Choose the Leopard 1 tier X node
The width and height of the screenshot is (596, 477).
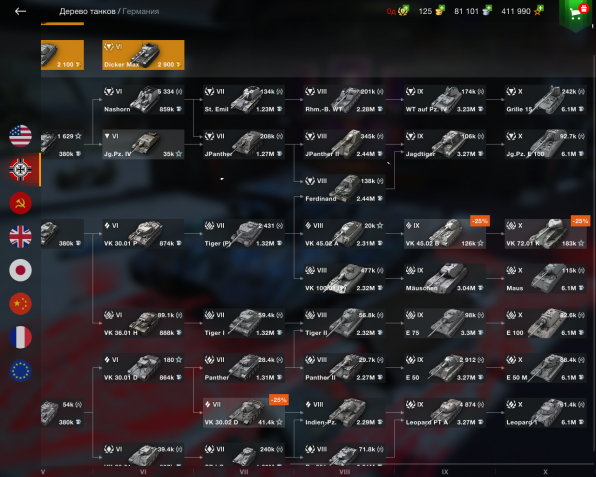[x=545, y=413]
